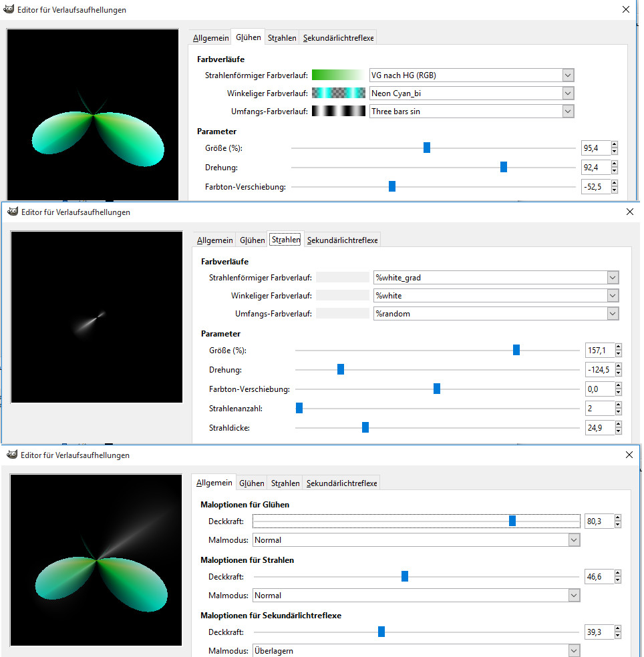Click the Deckkraft field showing 46,6
644x657 pixels.
599,577
